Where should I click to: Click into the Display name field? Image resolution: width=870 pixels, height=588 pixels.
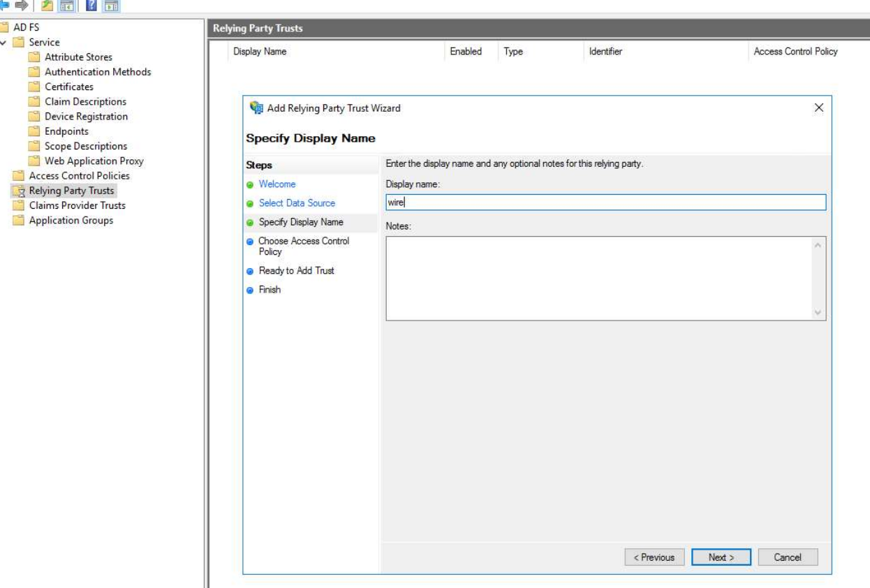(x=605, y=203)
